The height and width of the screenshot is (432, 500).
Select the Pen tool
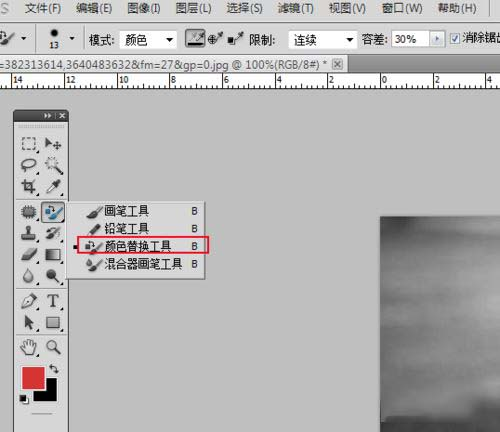tap(29, 301)
